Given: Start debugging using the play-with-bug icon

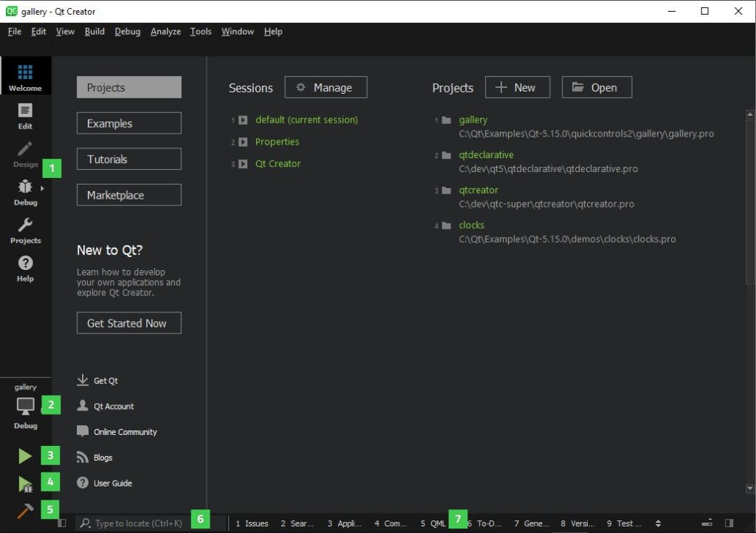Looking at the screenshot, I should pyautogui.click(x=24, y=482).
